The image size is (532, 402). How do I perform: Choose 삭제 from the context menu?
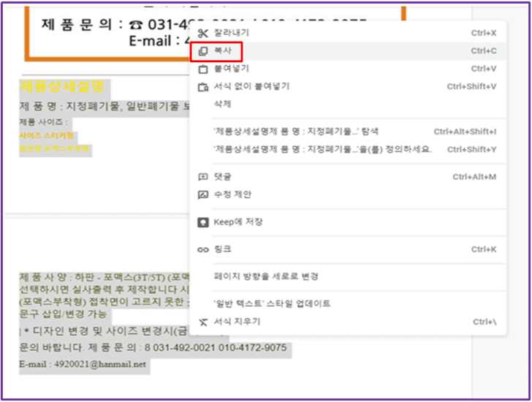pyautogui.click(x=349, y=104)
